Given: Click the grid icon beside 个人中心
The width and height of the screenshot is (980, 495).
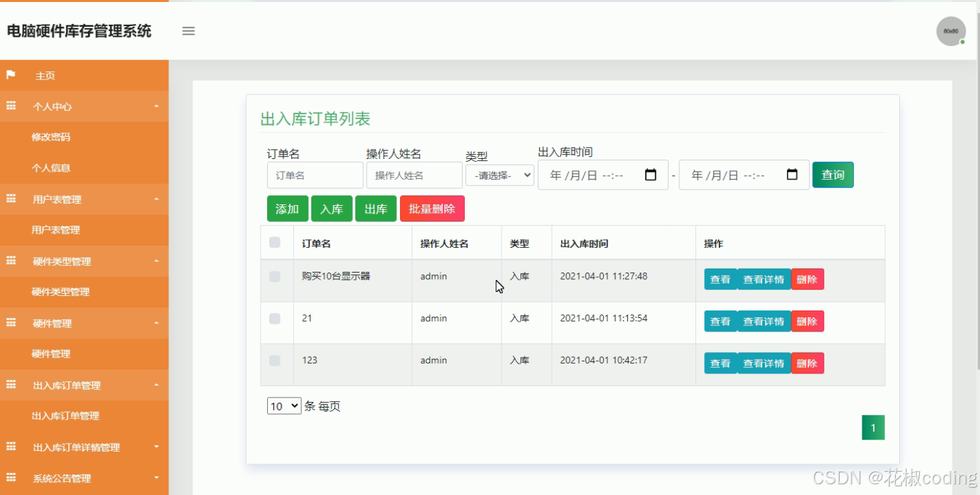Looking at the screenshot, I should tap(11, 106).
